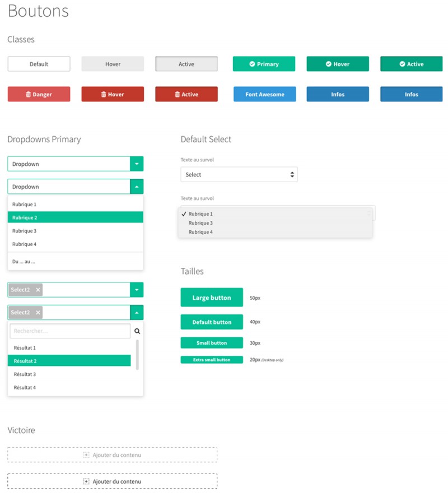Click the plus icon in the dark Ajouter du contenu
The image size is (448, 501).
pos(86,481)
